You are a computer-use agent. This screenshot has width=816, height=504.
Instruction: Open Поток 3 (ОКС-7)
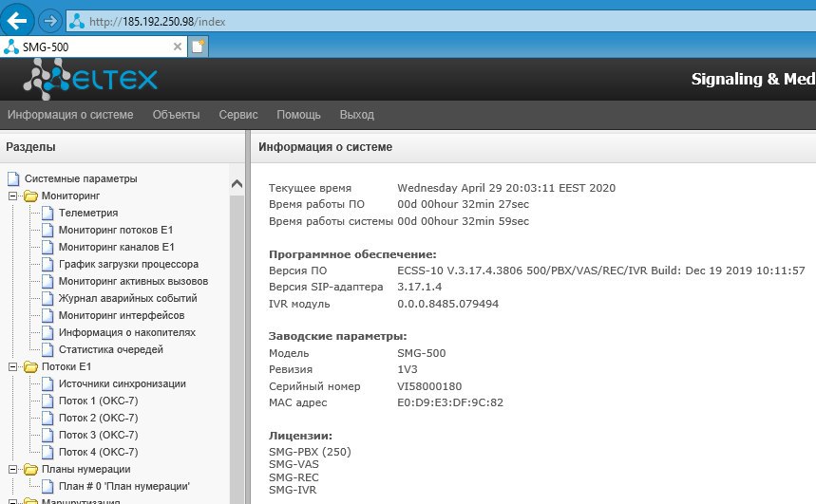point(99,436)
